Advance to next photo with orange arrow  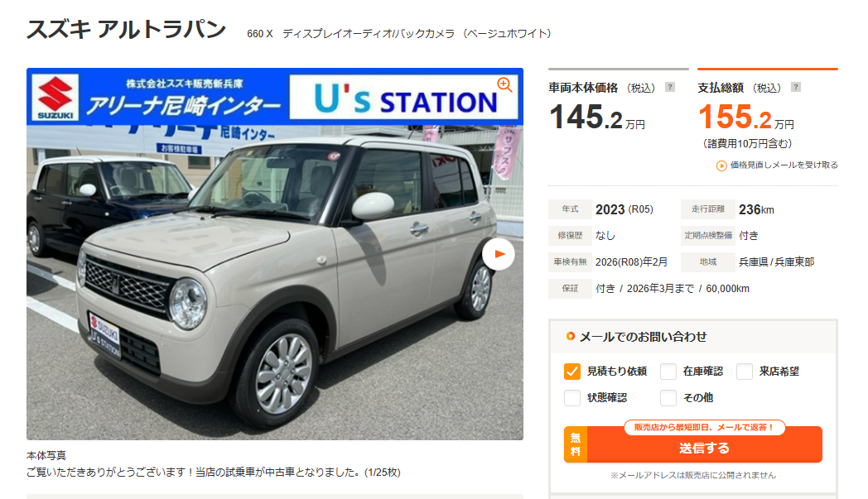click(499, 254)
